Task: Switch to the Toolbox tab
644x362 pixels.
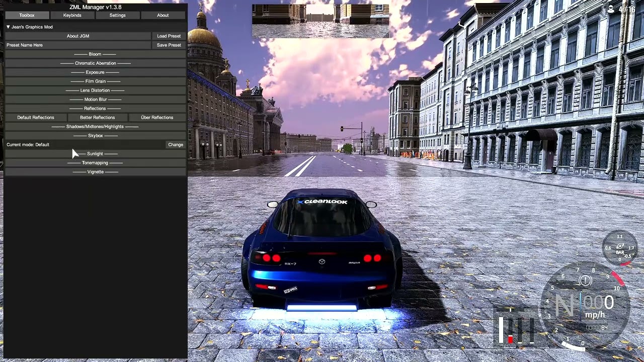Action: pos(27,15)
